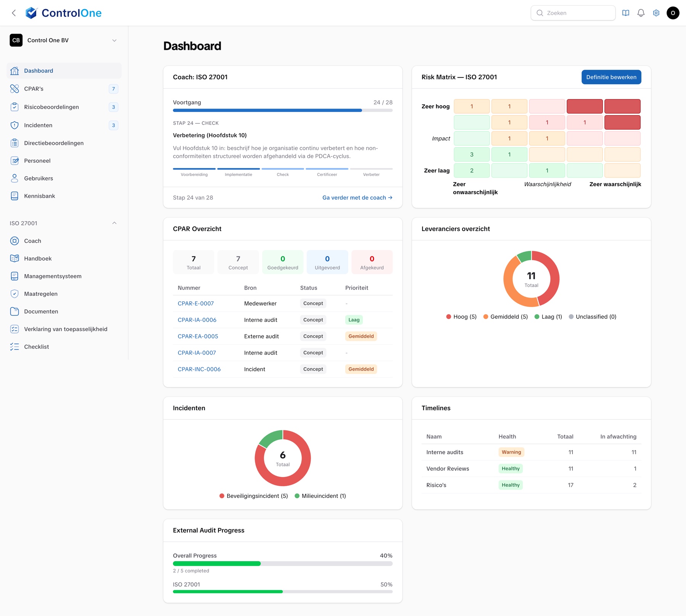Screen dimensions: 686x616
Task: Click the Zoeken search field
Action: (x=573, y=13)
